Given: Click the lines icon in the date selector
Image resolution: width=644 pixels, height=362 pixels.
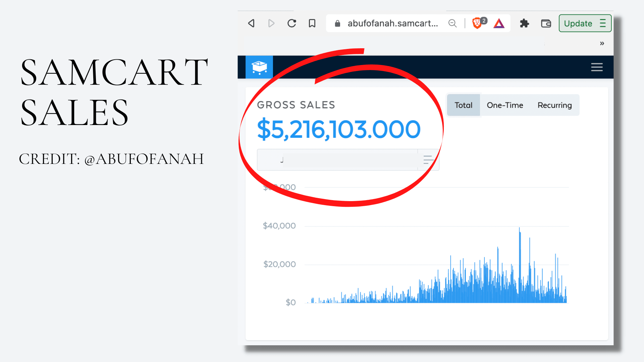Looking at the screenshot, I should coord(428,160).
